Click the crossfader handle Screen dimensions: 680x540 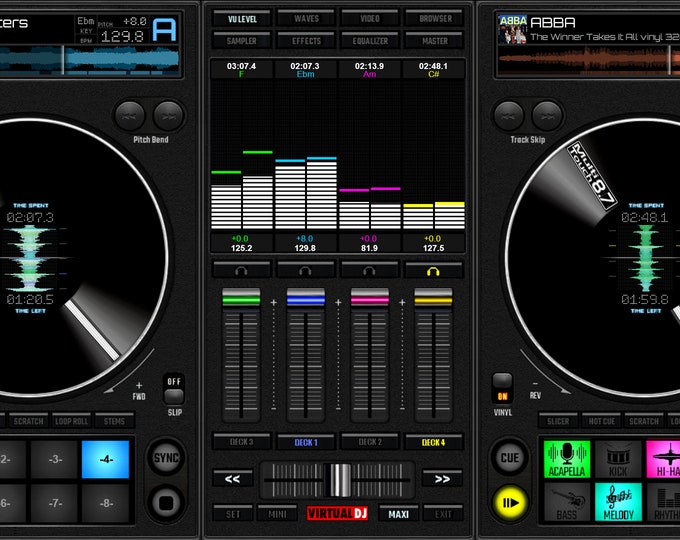[x=340, y=480]
